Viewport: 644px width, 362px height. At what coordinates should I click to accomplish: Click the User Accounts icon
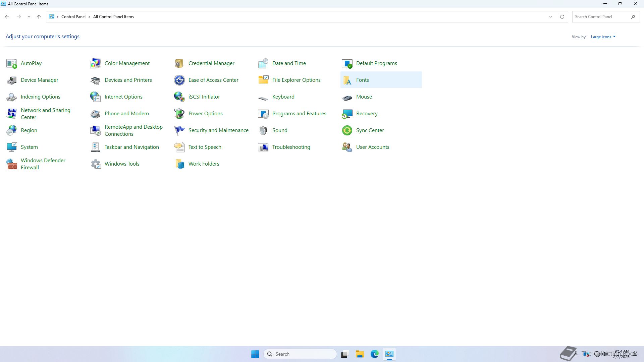pyautogui.click(x=347, y=147)
